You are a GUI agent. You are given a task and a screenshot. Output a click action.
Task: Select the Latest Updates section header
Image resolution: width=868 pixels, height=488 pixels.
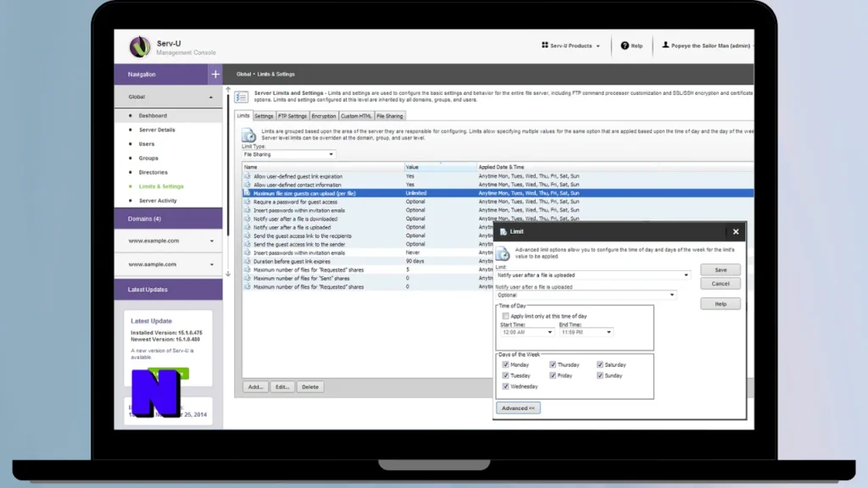coord(169,290)
